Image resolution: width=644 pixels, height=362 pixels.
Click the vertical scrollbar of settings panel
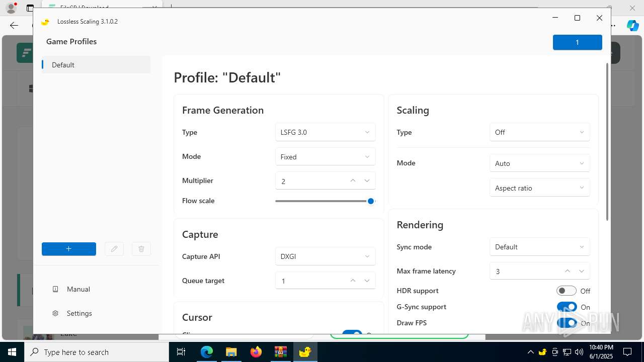(x=607, y=142)
